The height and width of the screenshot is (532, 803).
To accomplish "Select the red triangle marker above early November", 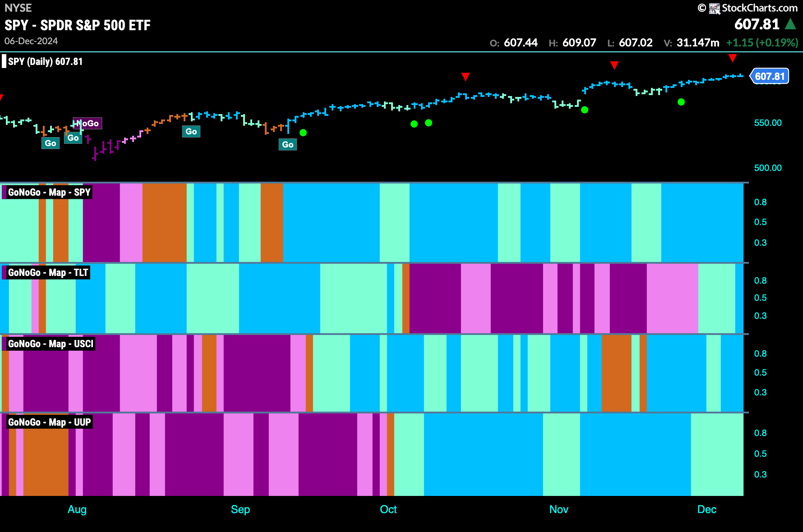I will 614,65.
